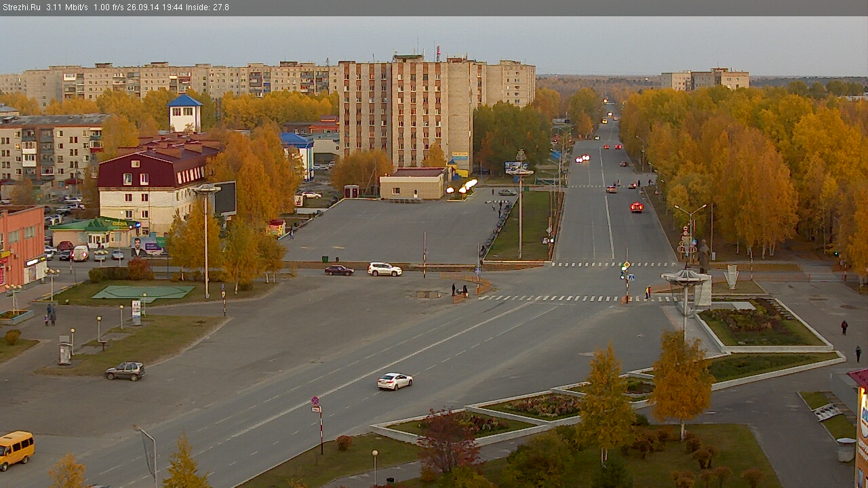The image size is (868, 488).
Task: Click the Strezhi.Ru label in overlay bar
Action: tap(22, 7)
